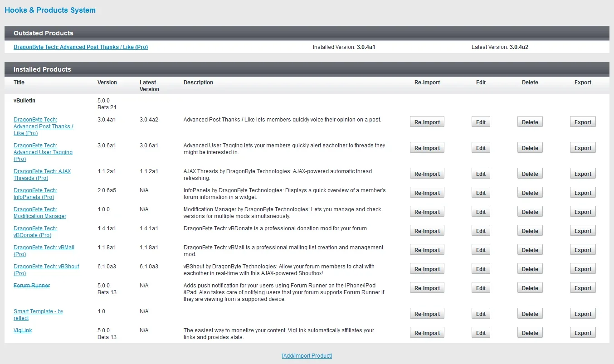
Task: Open the outdated Advanced Post Thanks / Like link
Action: [81, 47]
